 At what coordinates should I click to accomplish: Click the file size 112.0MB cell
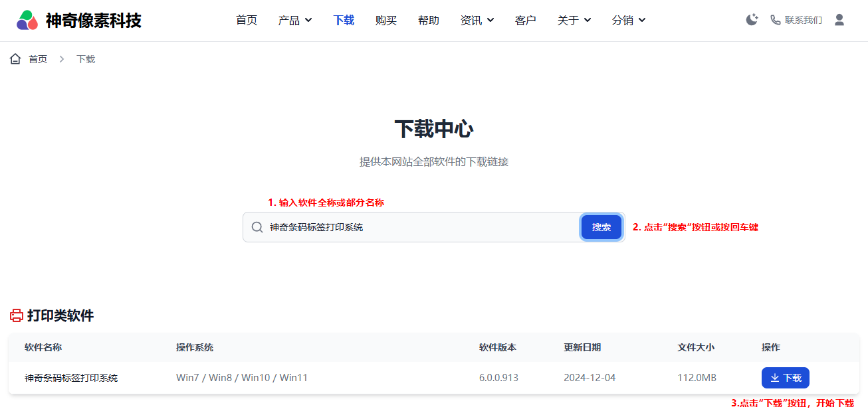(x=697, y=378)
